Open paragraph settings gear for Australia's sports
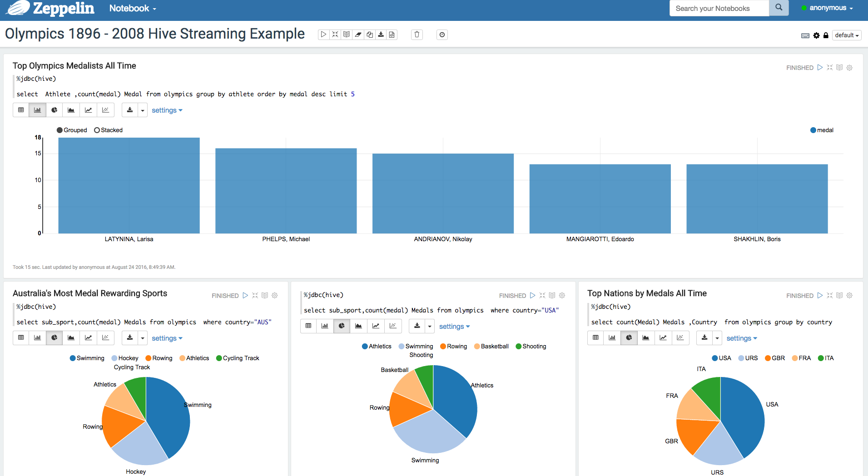The height and width of the screenshot is (476, 868). (x=274, y=295)
